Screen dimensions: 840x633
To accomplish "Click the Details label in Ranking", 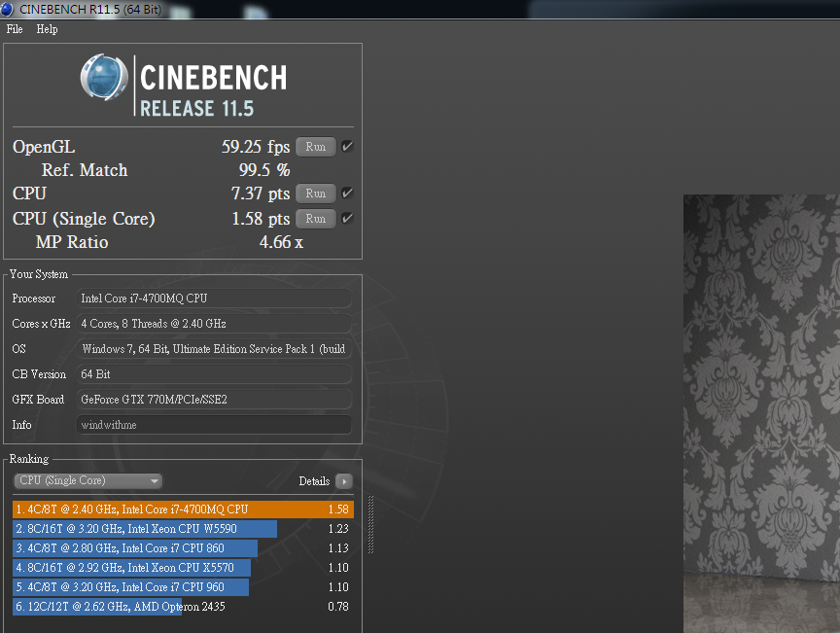I will 314,481.
